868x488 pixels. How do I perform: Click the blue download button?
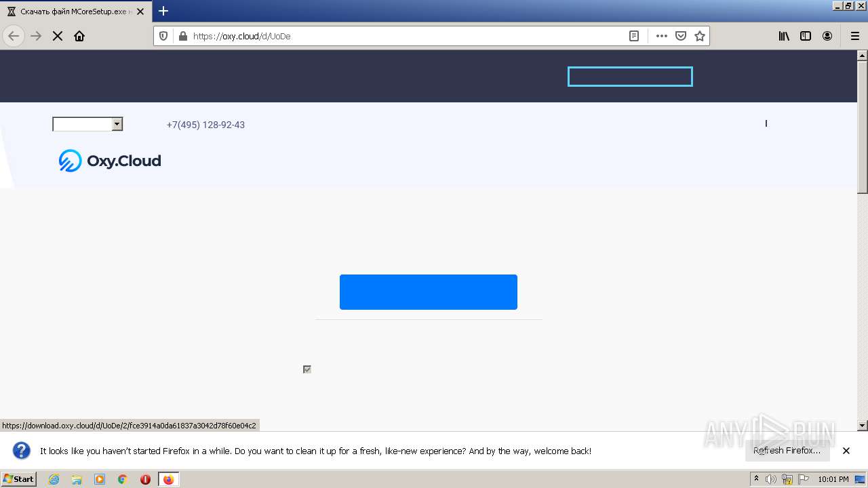[x=429, y=292]
